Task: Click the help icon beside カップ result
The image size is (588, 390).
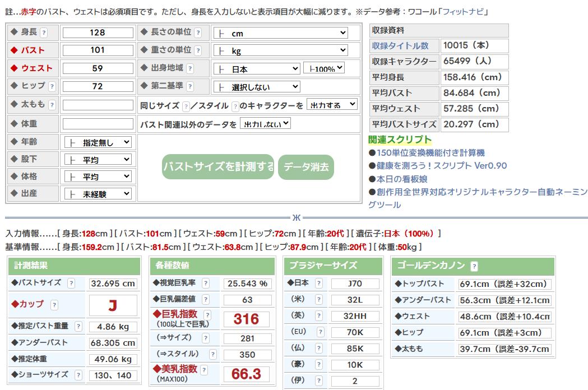Action: click(54, 305)
